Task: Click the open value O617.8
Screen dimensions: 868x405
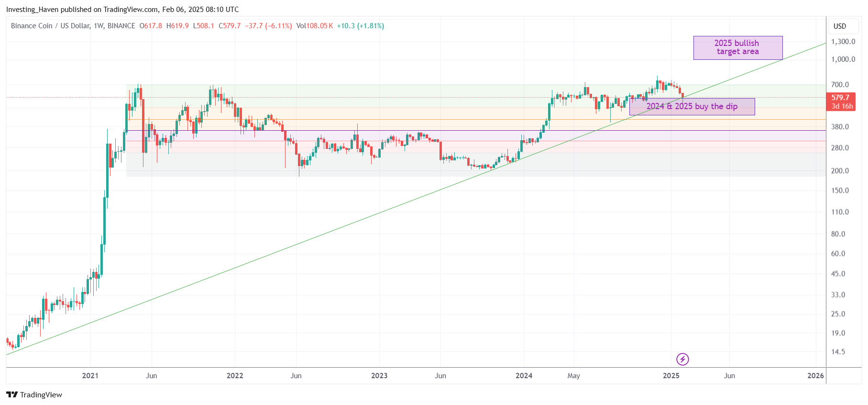Action: 151,26
